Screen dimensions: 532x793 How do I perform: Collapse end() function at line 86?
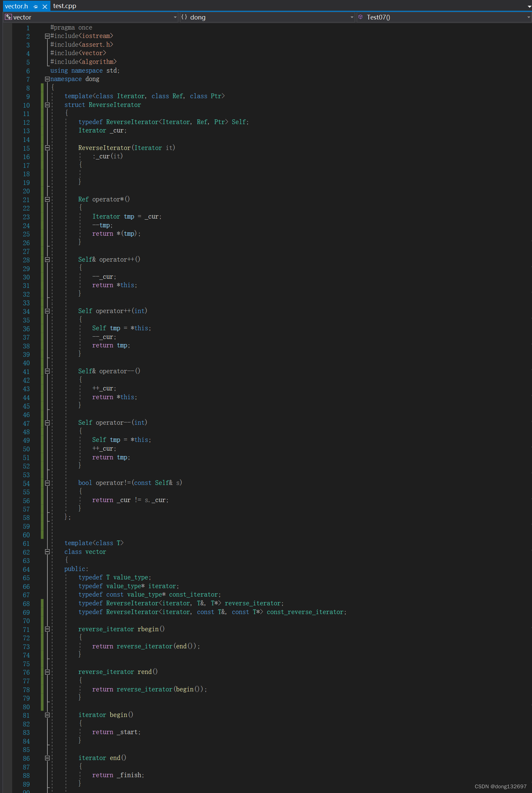(x=47, y=758)
